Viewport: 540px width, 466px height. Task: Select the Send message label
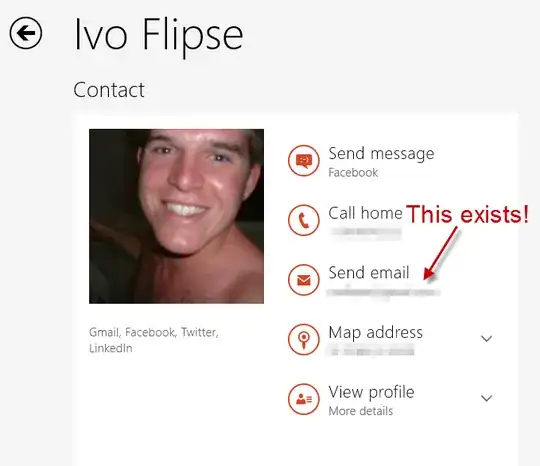[x=381, y=154]
